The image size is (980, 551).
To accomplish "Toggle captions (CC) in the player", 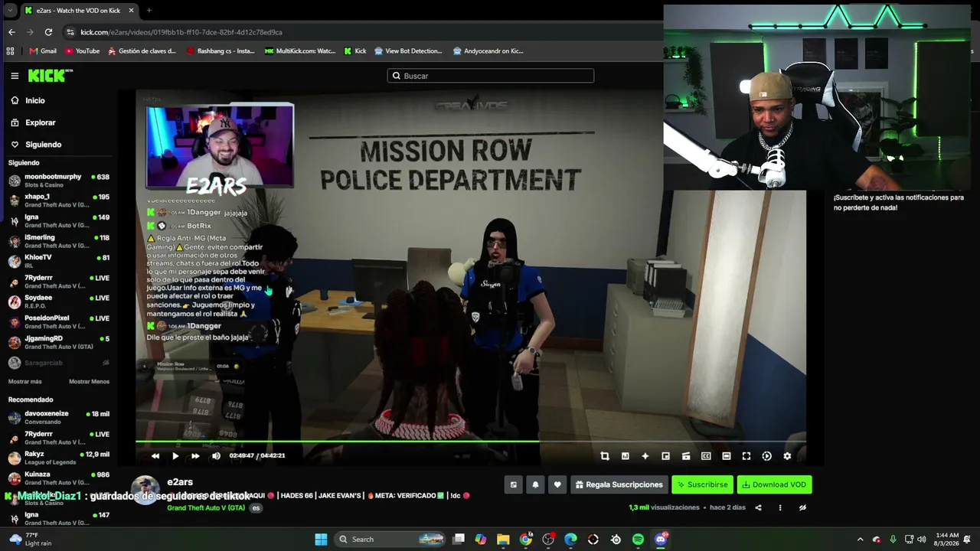I will tap(706, 456).
